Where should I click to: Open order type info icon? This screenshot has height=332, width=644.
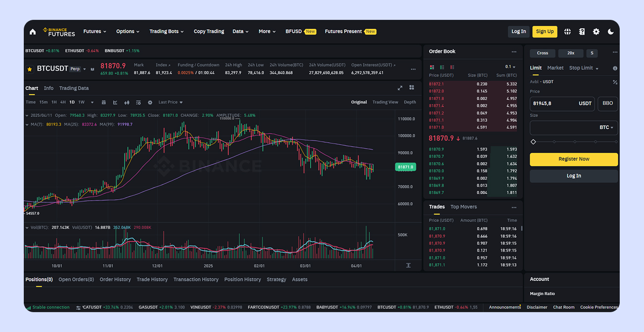[x=615, y=68]
